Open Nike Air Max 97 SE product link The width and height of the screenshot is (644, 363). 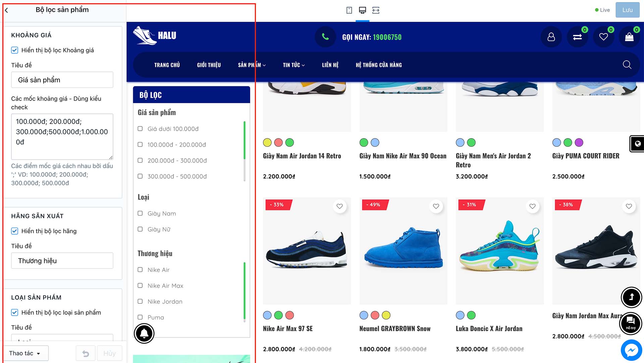tap(288, 328)
